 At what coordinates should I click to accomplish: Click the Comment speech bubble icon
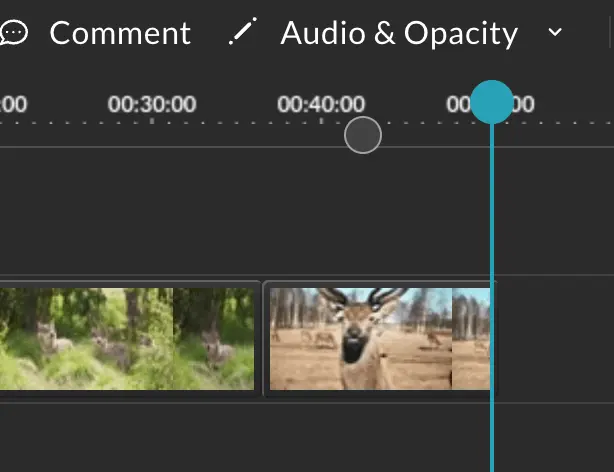(14, 33)
